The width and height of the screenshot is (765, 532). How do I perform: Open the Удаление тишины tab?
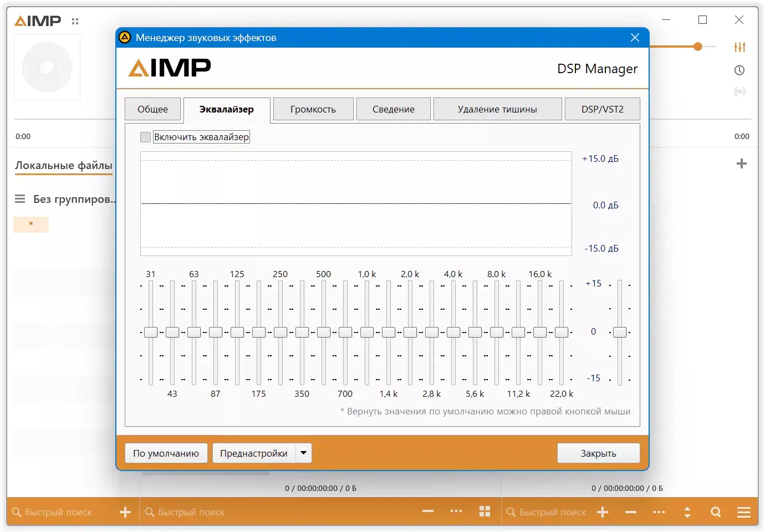click(497, 109)
